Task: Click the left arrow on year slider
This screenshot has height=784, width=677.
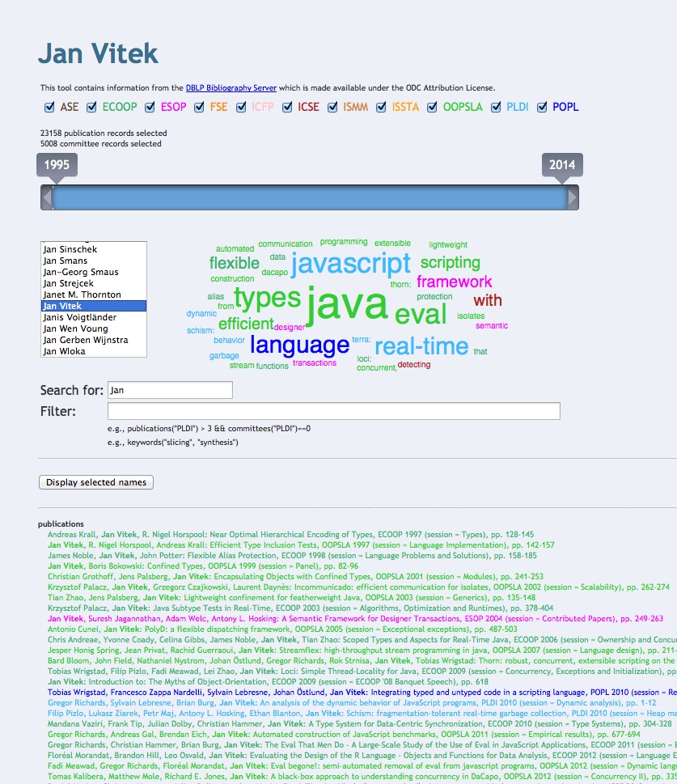Action: tap(47, 197)
